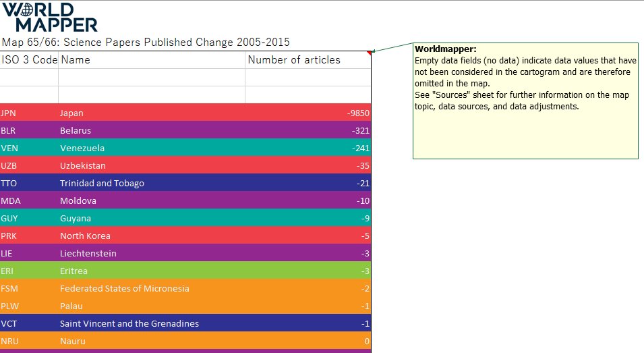Select the GUY code cell
Viewport: 644px width, 353px height.
point(29,218)
